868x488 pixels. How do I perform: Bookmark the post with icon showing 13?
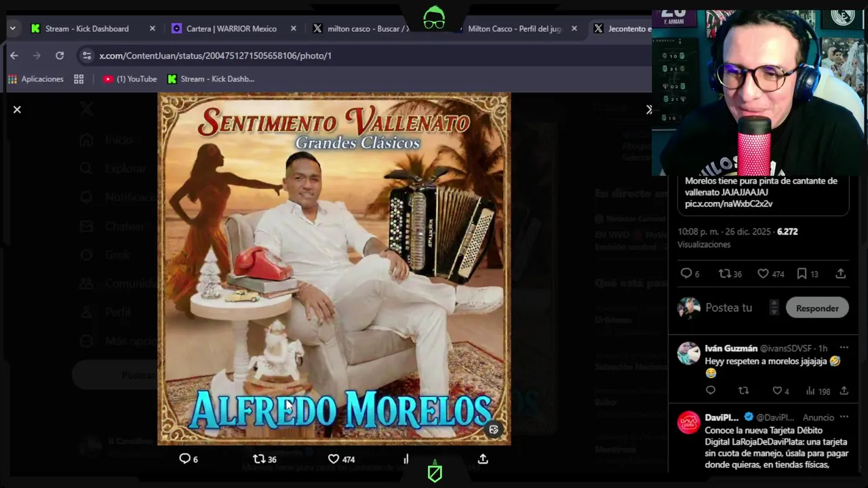coord(802,273)
